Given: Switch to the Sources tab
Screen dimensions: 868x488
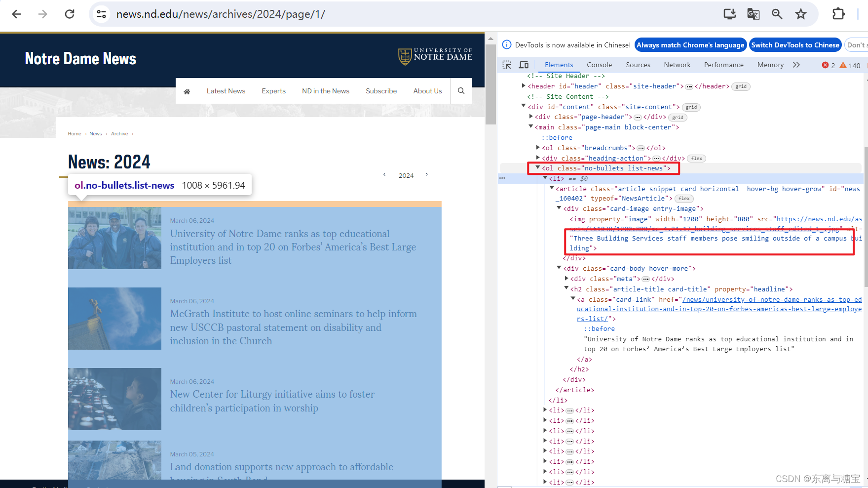Looking at the screenshot, I should (x=638, y=65).
